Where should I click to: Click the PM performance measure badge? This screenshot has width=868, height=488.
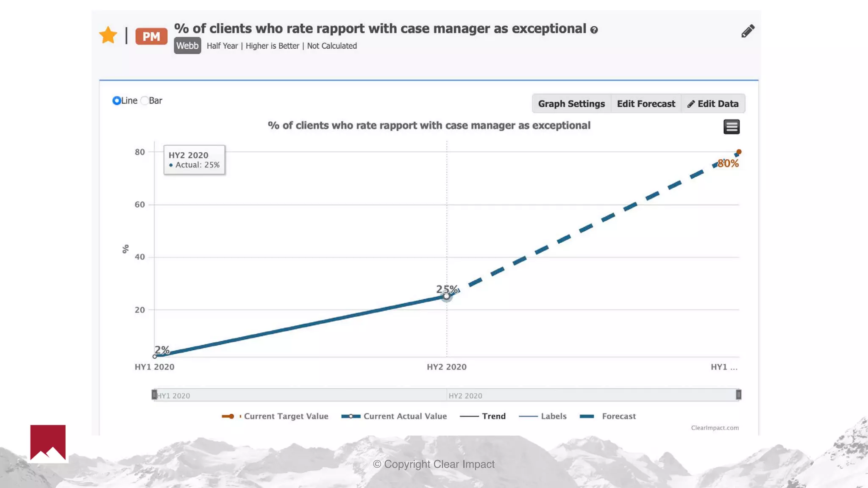tap(151, 36)
